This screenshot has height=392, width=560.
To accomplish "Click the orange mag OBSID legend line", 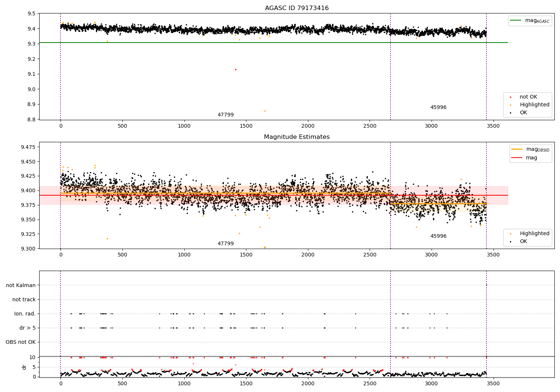I will coord(517,149).
